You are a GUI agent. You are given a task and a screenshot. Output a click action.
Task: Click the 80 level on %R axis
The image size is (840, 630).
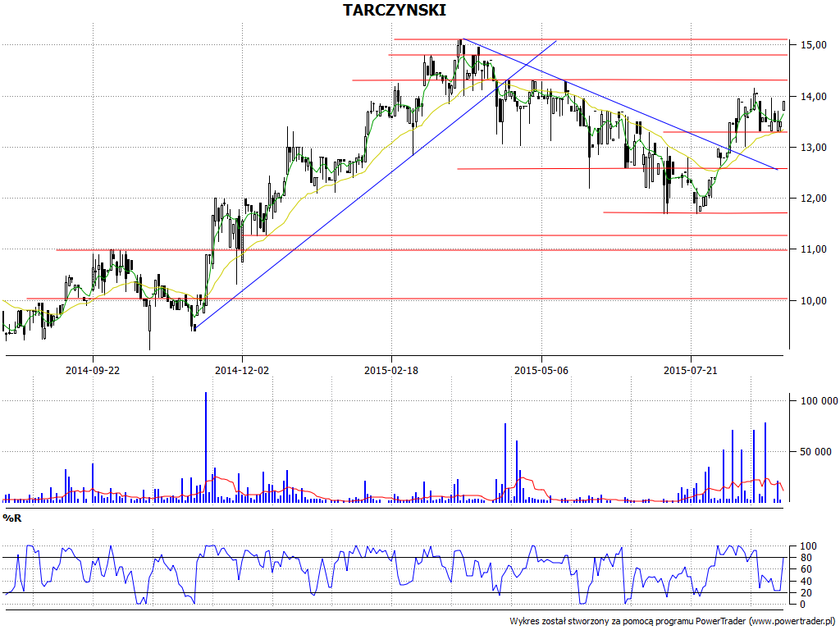(806, 558)
